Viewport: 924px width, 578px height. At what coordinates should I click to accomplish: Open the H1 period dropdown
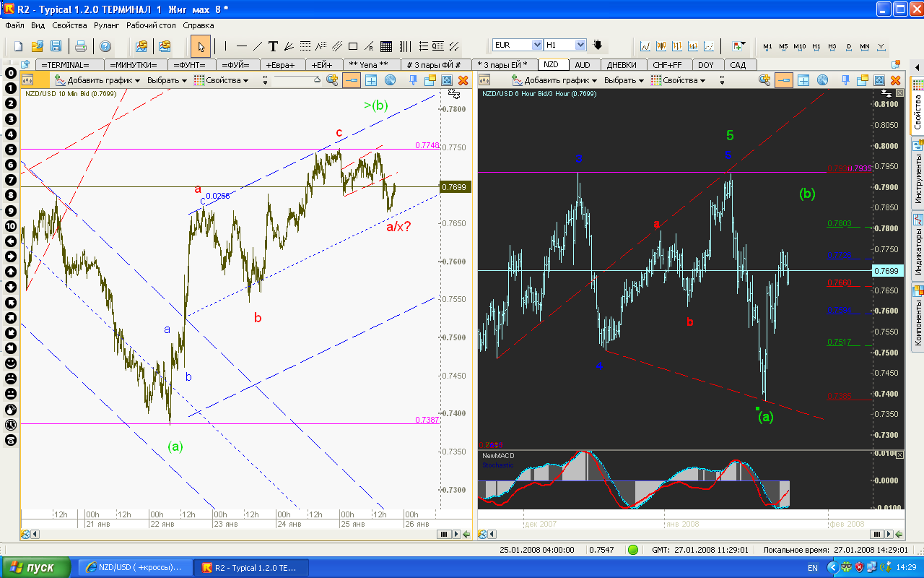[580, 45]
